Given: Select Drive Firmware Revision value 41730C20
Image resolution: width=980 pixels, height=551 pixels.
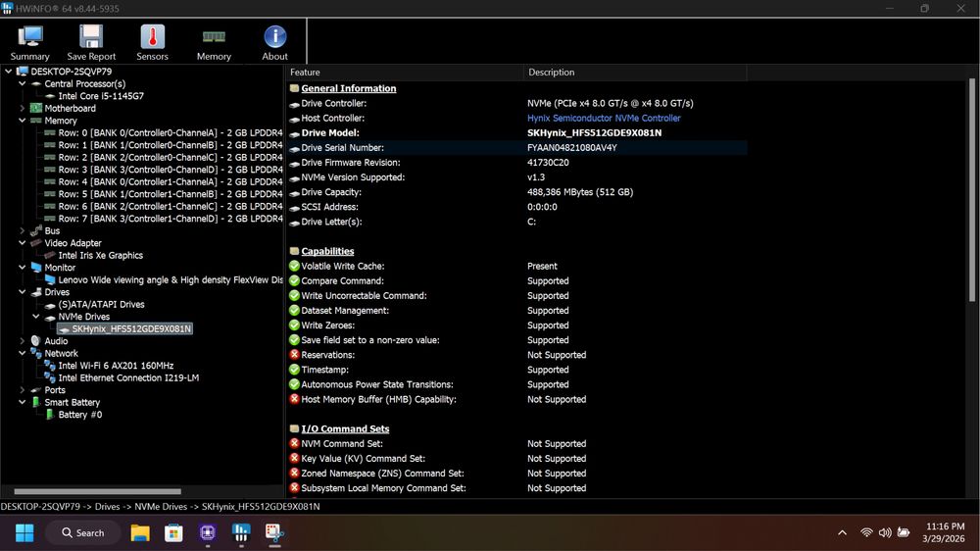Looking at the screenshot, I should point(548,162).
